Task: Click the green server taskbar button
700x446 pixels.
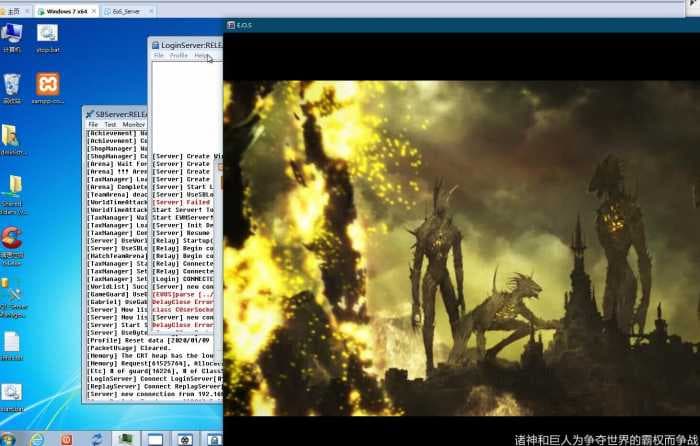Action: coord(125,439)
